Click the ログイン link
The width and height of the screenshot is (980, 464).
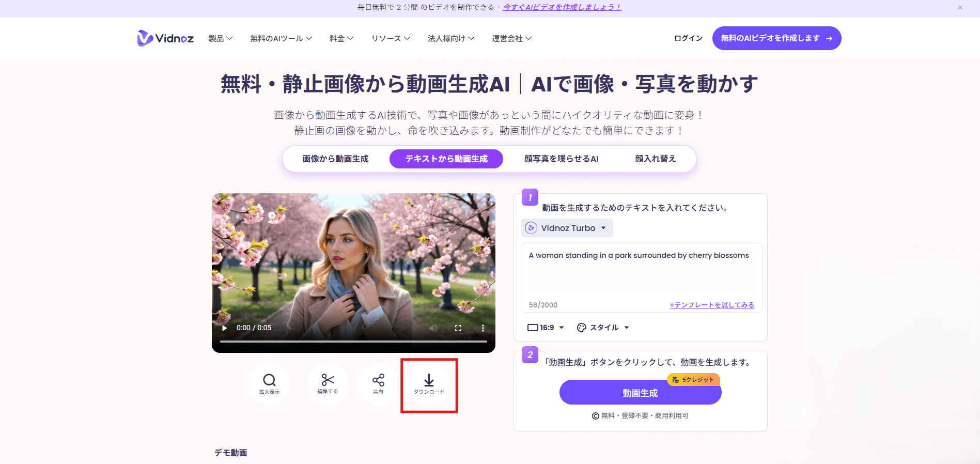pyautogui.click(x=688, y=38)
